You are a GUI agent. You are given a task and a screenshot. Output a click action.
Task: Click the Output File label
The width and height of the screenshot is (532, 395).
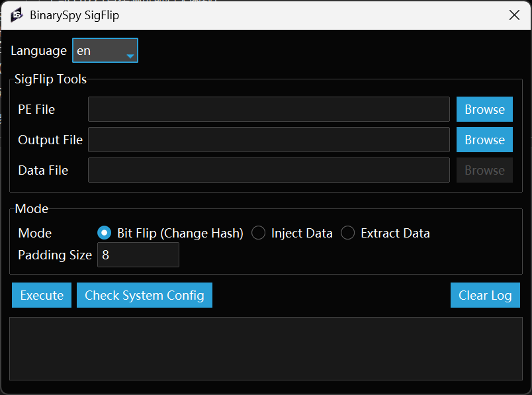pyautogui.click(x=50, y=140)
